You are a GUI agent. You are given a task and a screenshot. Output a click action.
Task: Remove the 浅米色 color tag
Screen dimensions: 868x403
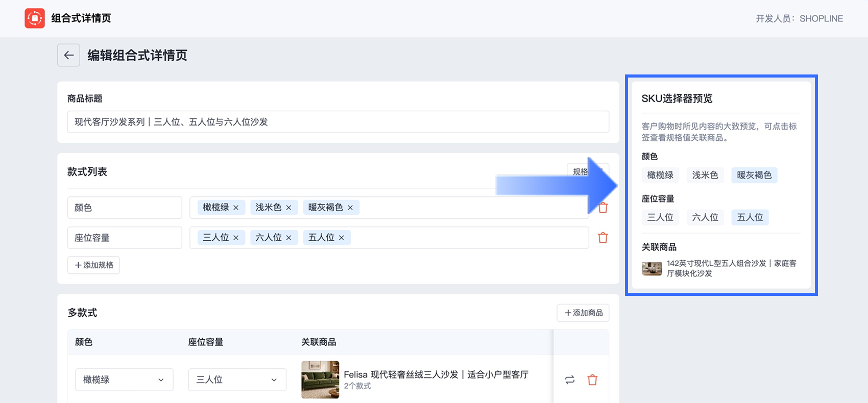point(288,208)
